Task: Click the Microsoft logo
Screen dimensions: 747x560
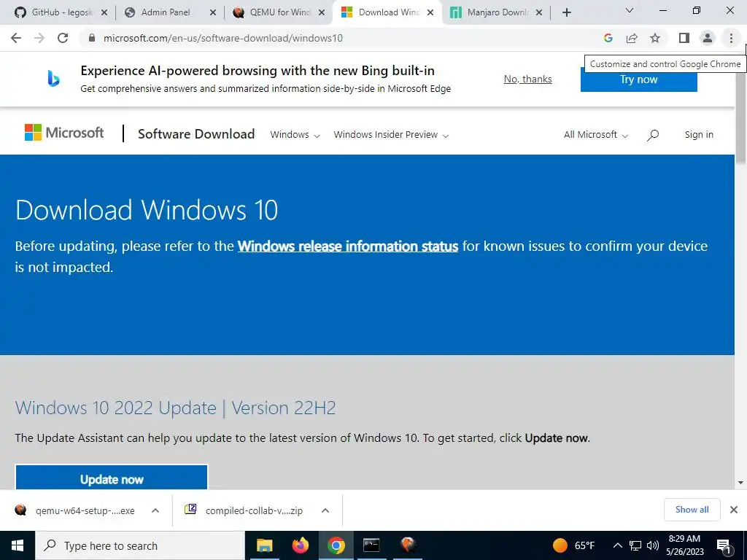Action: pyautogui.click(x=64, y=133)
